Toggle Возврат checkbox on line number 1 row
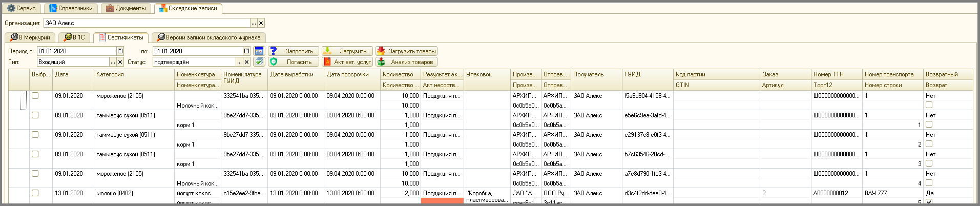The width and height of the screenshot is (980, 206). pyautogui.click(x=929, y=125)
